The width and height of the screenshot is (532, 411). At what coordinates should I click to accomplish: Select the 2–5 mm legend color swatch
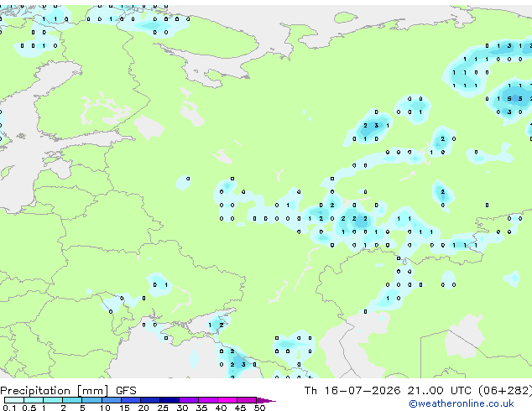pos(72,400)
